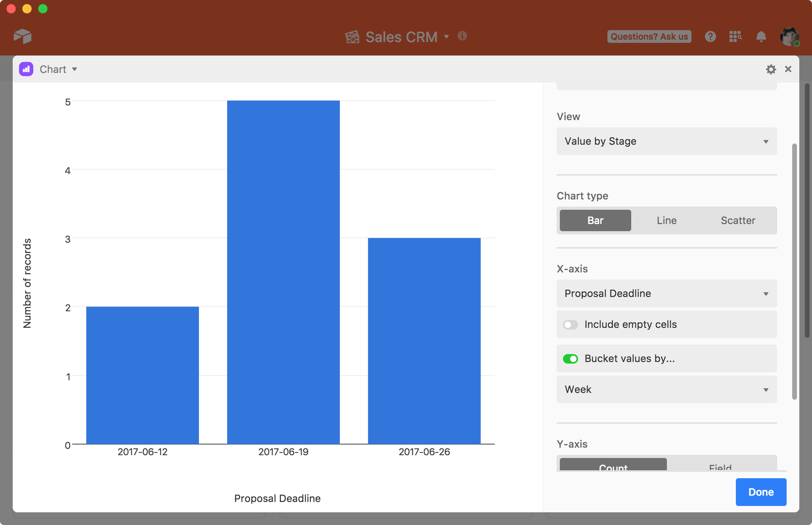Image resolution: width=812 pixels, height=525 pixels.
Task: Expand the Sales CRM base menu arrow
Action: coord(446,36)
